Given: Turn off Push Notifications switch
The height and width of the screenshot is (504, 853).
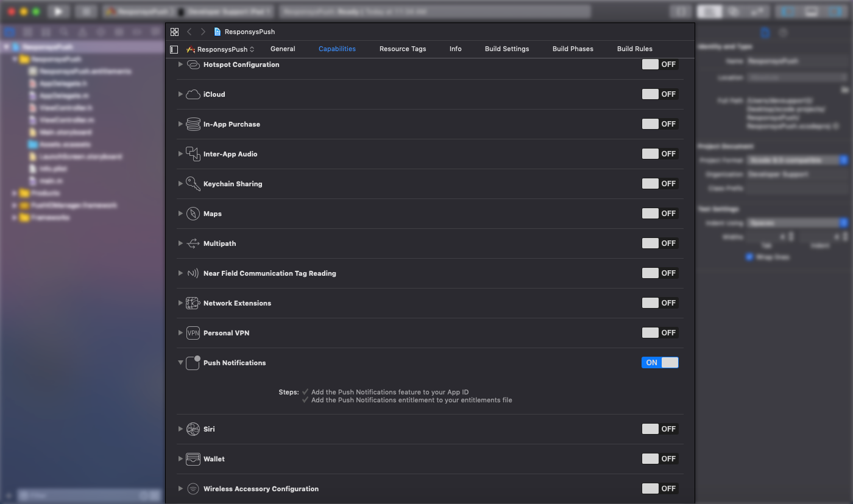Looking at the screenshot, I should point(660,363).
